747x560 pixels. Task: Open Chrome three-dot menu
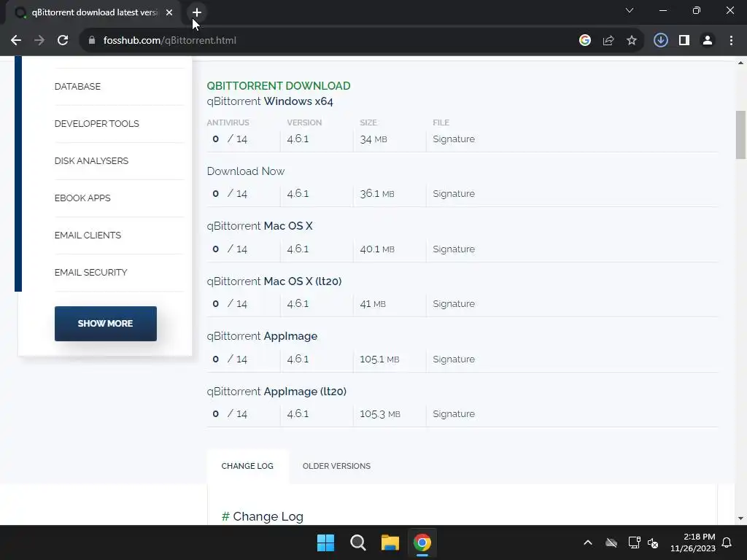click(x=731, y=41)
